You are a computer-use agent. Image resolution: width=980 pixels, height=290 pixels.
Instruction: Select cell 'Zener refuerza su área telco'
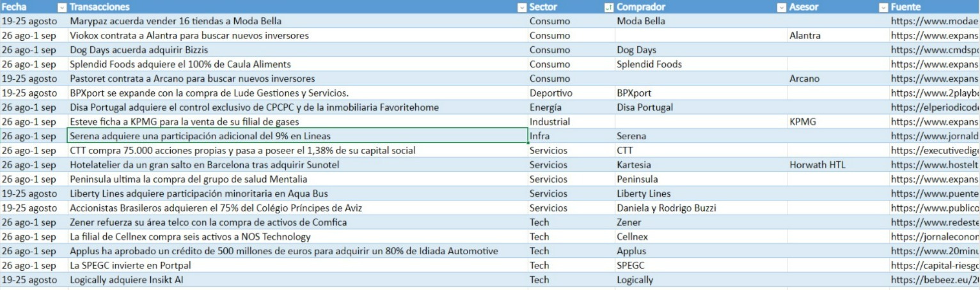[297, 222]
